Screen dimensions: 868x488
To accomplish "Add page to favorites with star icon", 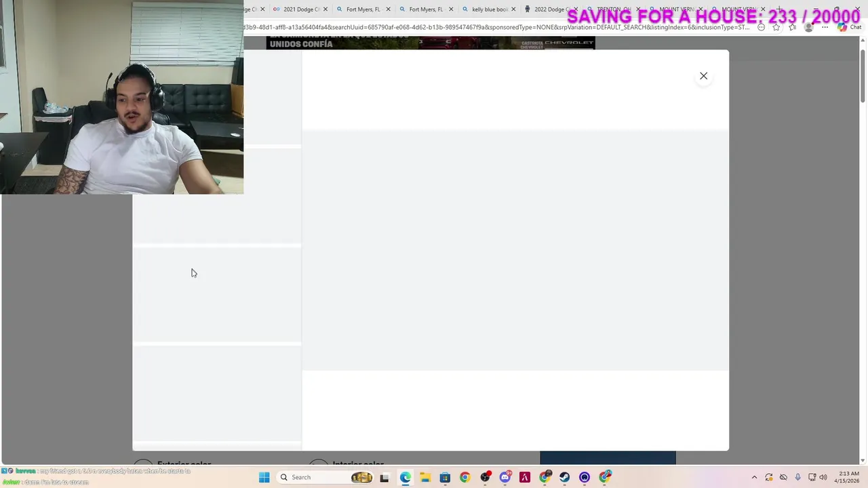I will click(x=776, y=27).
